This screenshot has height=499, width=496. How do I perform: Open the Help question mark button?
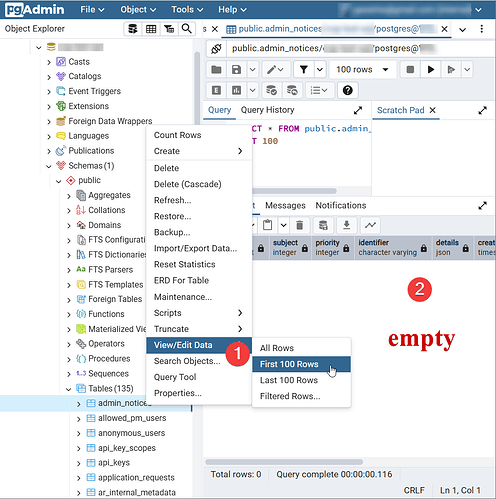coord(347,90)
